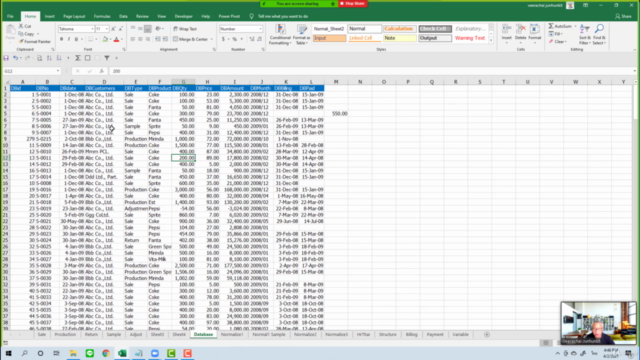Expand the cell Styles gallery
The image size is (640, 360).
(x=491, y=41)
